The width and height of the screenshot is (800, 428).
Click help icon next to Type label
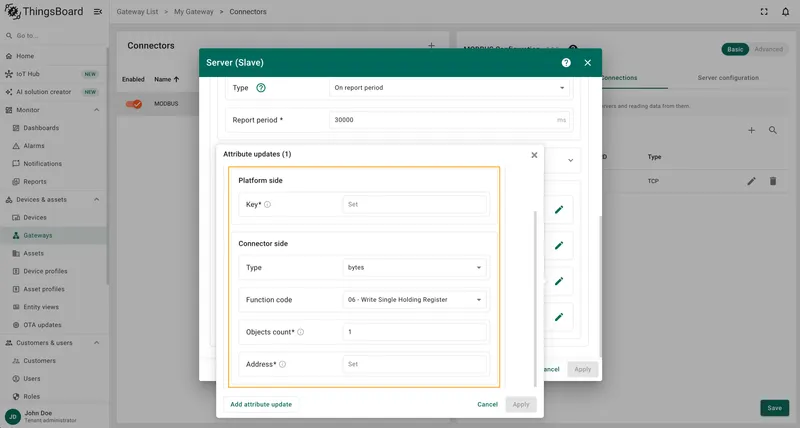pos(261,88)
